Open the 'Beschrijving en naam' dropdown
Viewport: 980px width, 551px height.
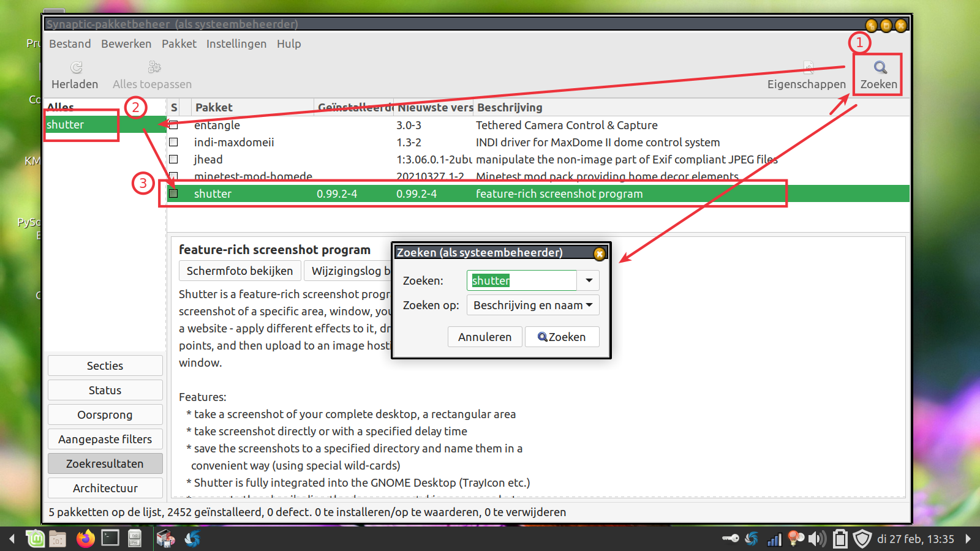pos(533,305)
